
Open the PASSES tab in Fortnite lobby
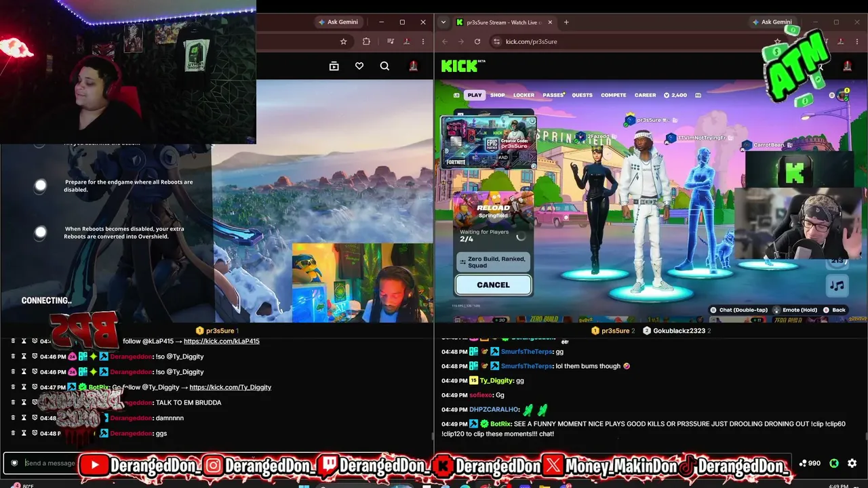(x=553, y=95)
